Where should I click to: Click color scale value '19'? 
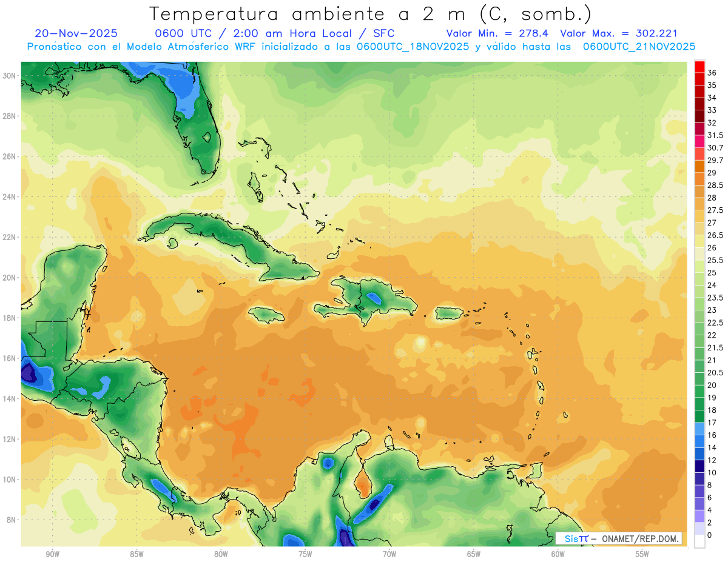(712, 398)
